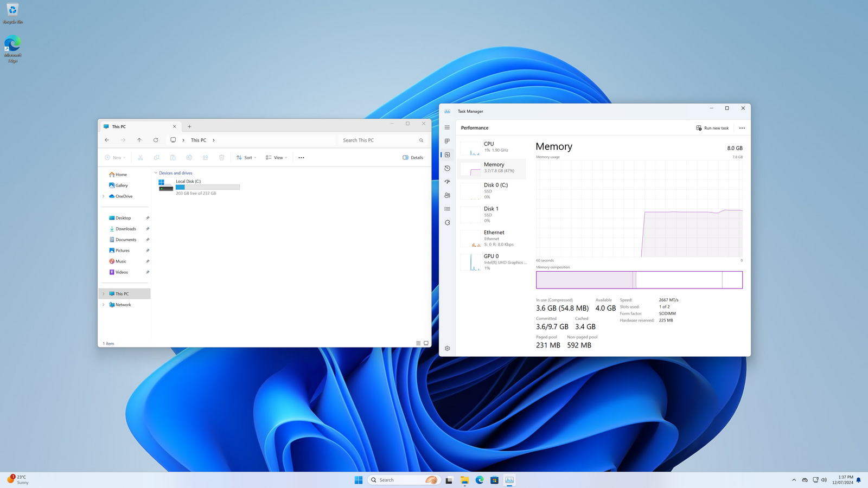This screenshot has height=488, width=868.
Task: Open Task Manager hamburger navigation menu
Action: pos(447,127)
